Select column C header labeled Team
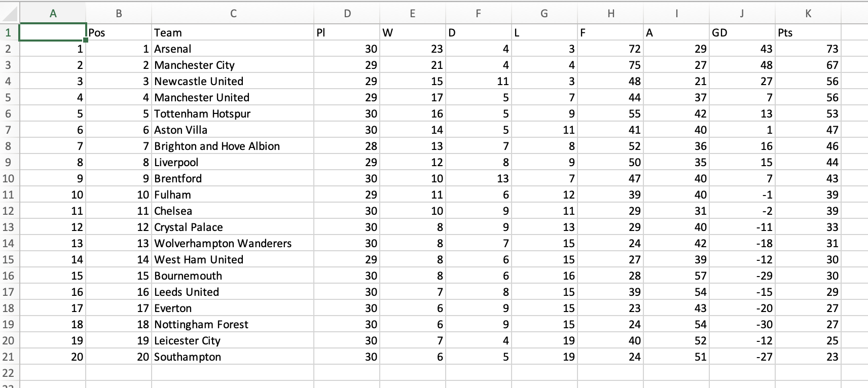The height and width of the screenshot is (388, 868). tap(233, 14)
